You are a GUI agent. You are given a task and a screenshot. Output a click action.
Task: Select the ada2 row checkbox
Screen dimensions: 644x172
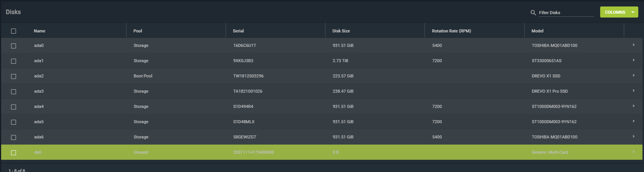(14, 76)
